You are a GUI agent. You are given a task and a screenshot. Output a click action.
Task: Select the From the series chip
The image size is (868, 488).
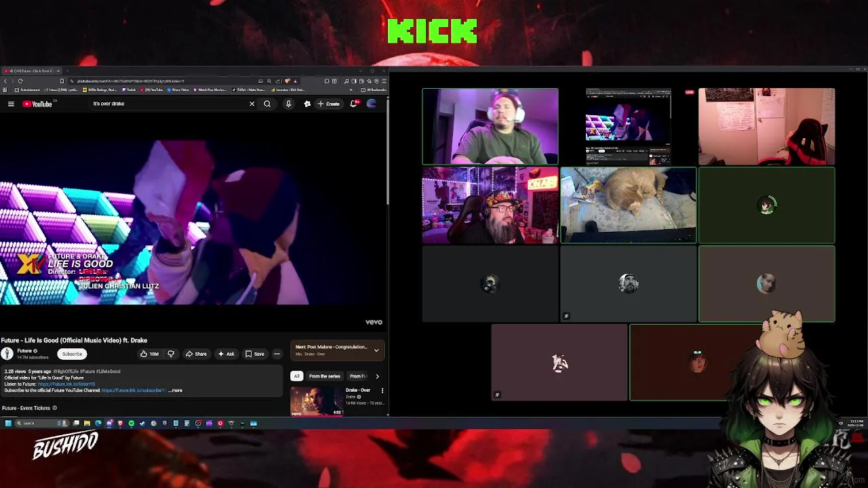point(324,376)
